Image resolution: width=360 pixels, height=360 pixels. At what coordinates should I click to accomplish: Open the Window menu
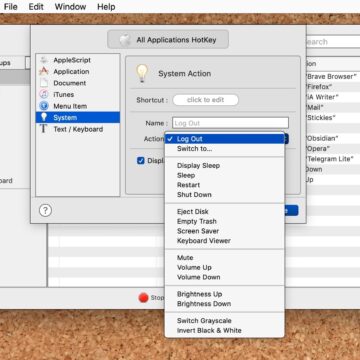pyautogui.click(x=71, y=7)
